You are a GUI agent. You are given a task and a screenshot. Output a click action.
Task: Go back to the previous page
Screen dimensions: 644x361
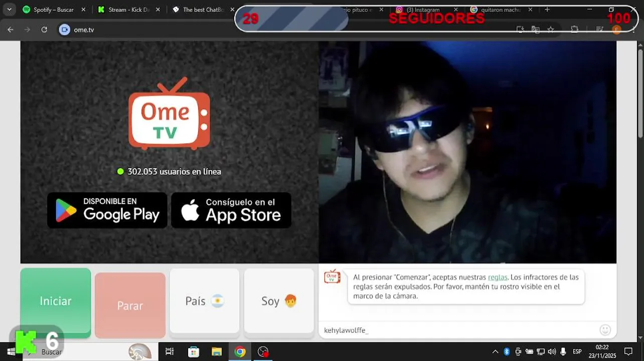tap(11, 30)
